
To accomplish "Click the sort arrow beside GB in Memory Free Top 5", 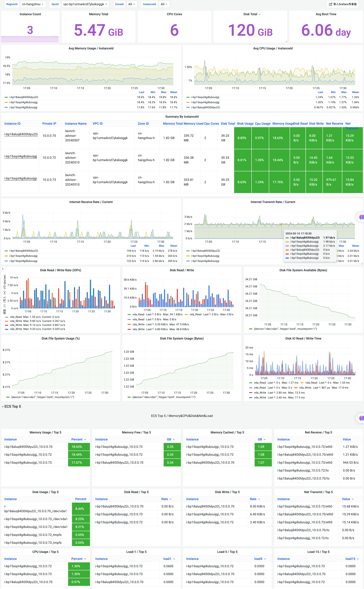I will tap(174, 440).
